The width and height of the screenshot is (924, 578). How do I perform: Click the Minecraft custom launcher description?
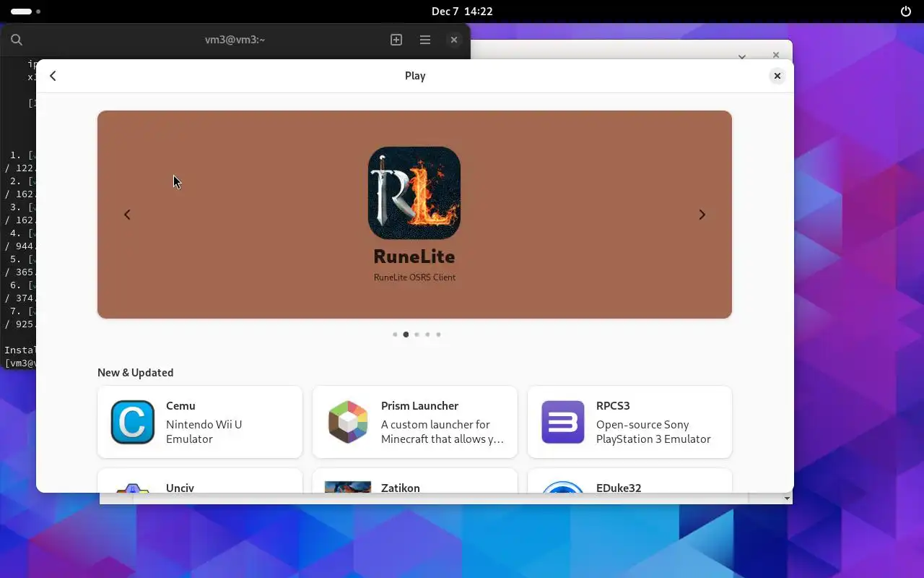(x=443, y=432)
